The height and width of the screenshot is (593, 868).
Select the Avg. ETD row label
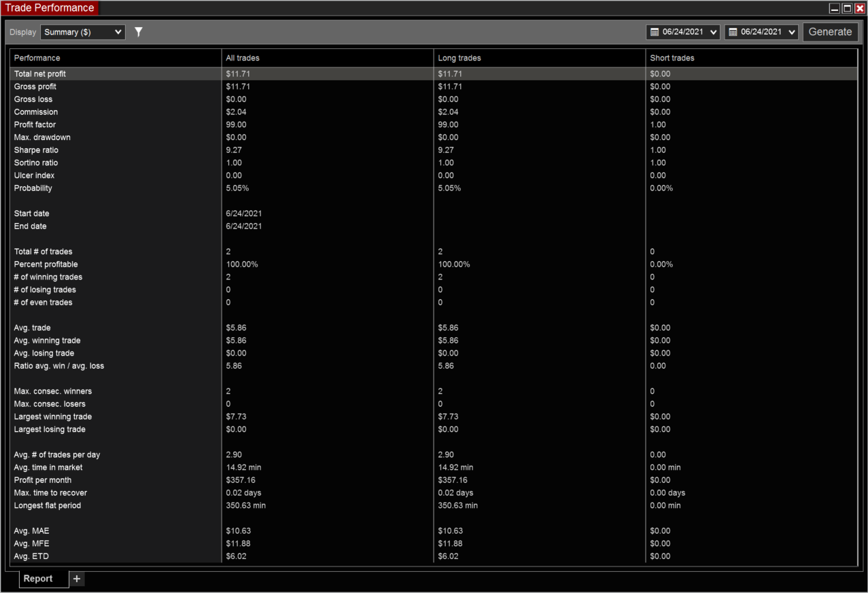coord(31,556)
